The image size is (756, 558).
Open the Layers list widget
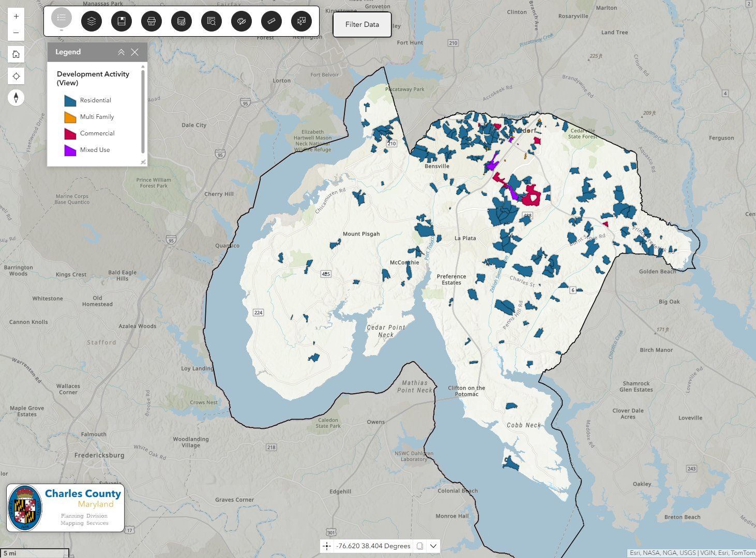point(92,21)
